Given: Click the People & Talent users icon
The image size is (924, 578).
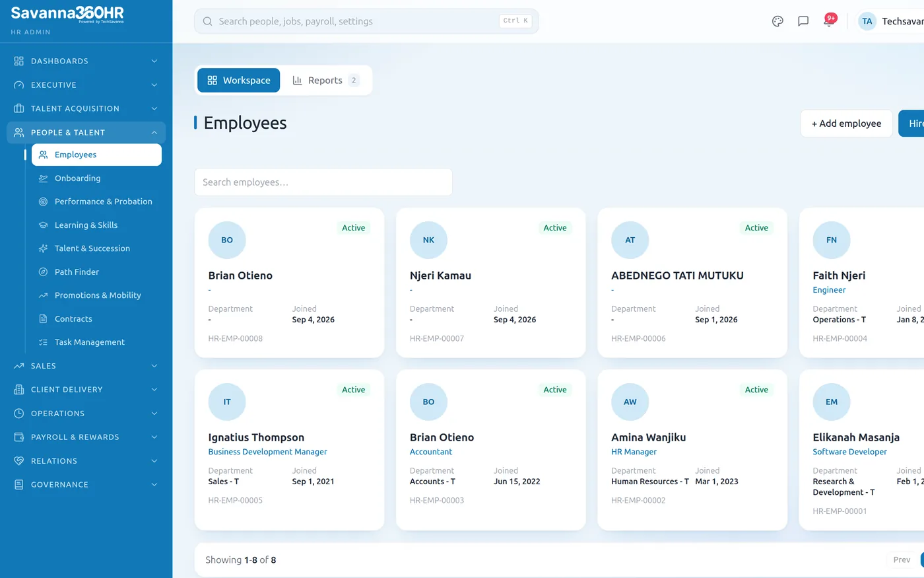Looking at the screenshot, I should point(18,132).
